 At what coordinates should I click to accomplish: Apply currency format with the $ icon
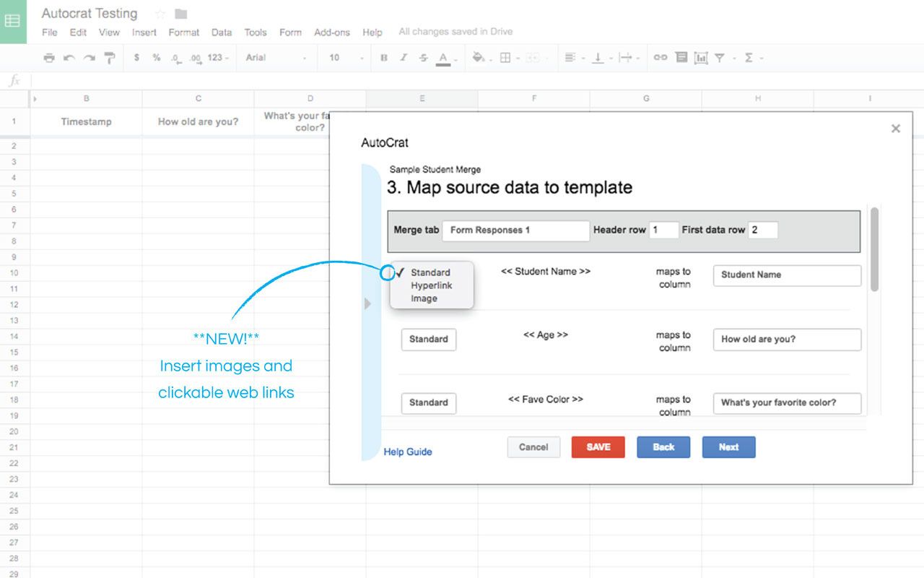(x=136, y=57)
